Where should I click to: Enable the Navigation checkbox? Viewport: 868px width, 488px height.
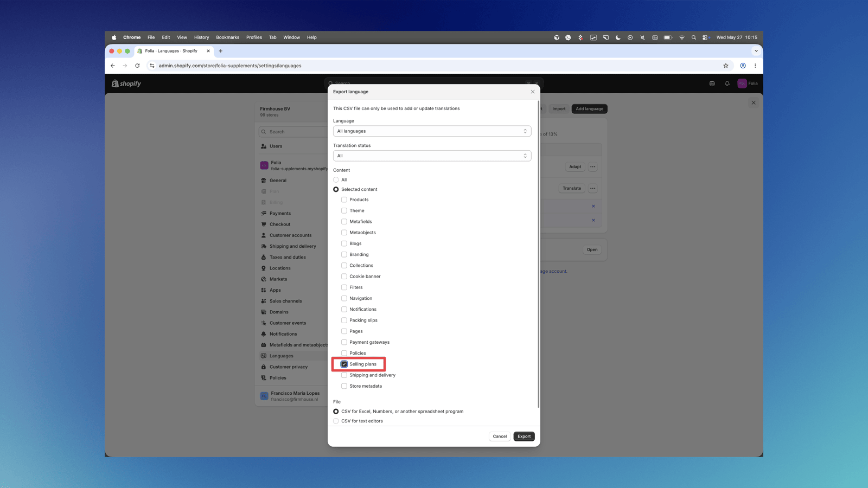coord(344,298)
